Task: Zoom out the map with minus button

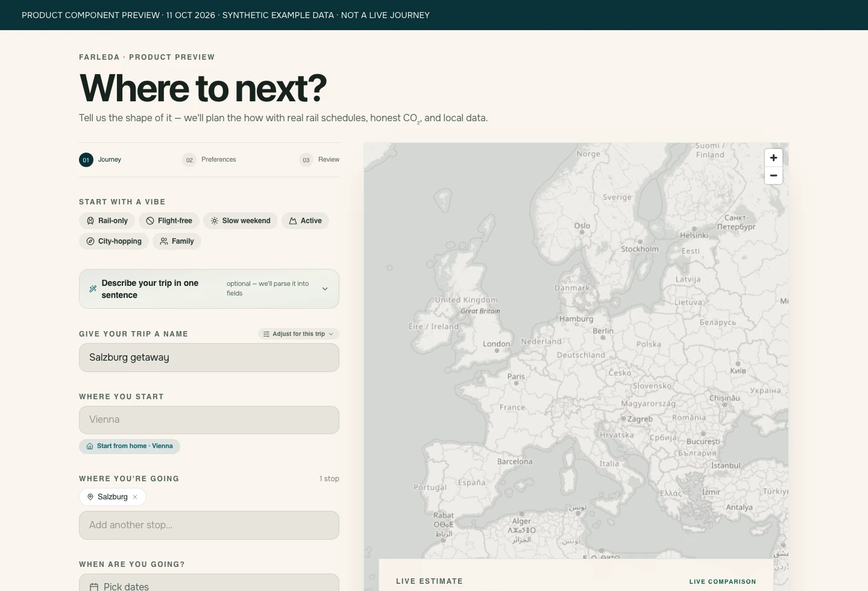Action: [x=773, y=175]
